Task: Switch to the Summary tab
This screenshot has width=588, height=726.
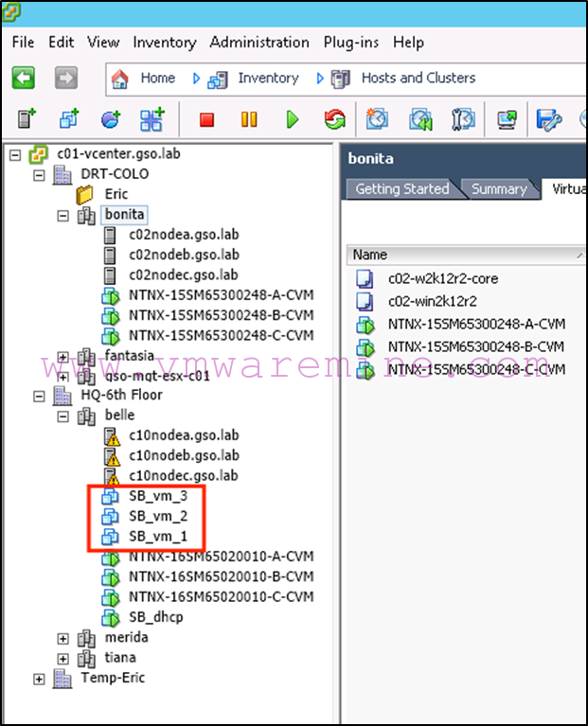Action: click(x=499, y=189)
